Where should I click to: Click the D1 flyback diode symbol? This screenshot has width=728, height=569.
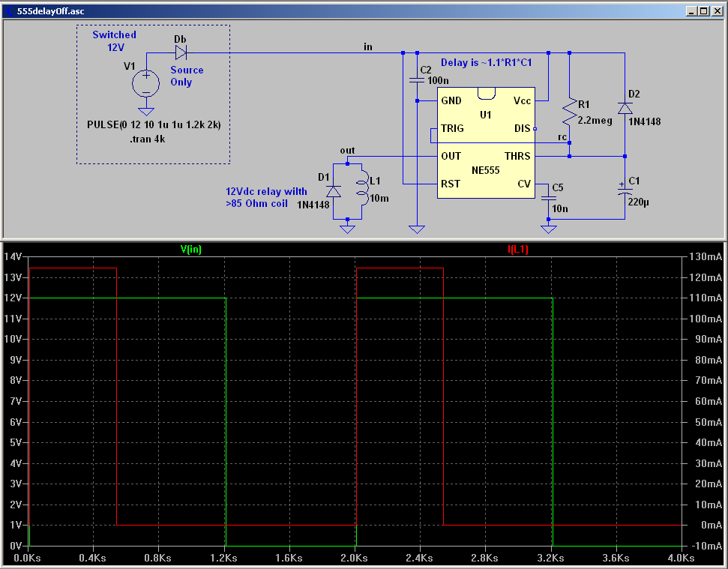(x=334, y=191)
